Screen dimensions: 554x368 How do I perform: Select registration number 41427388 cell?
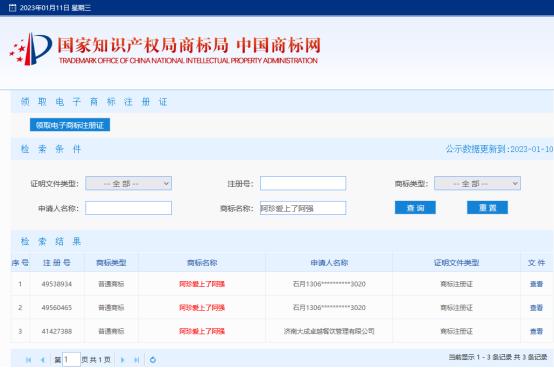click(57, 331)
